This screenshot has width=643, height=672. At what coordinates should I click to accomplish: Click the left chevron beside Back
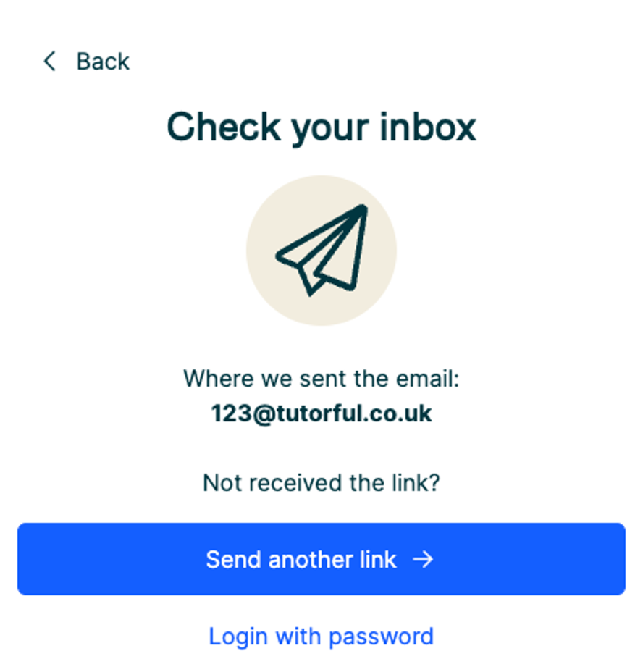click(50, 61)
